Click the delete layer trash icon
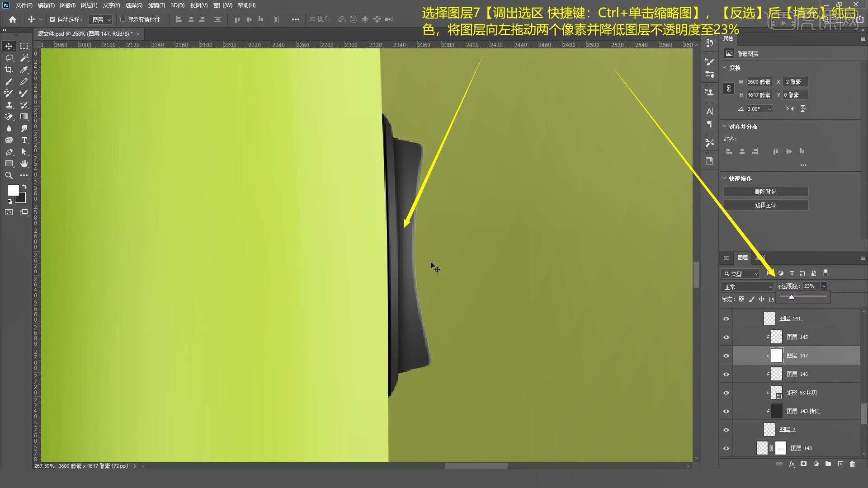 [x=852, y=464]
